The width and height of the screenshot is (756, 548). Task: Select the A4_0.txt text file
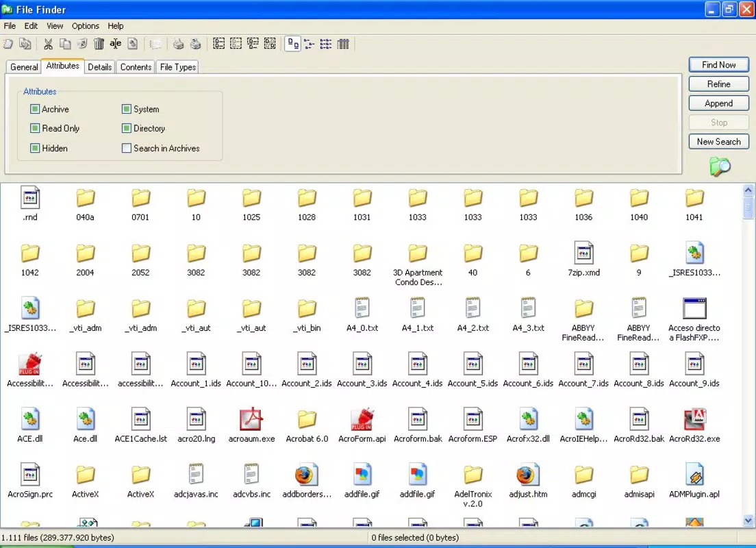pyautogui.click(x=362, y=308)
